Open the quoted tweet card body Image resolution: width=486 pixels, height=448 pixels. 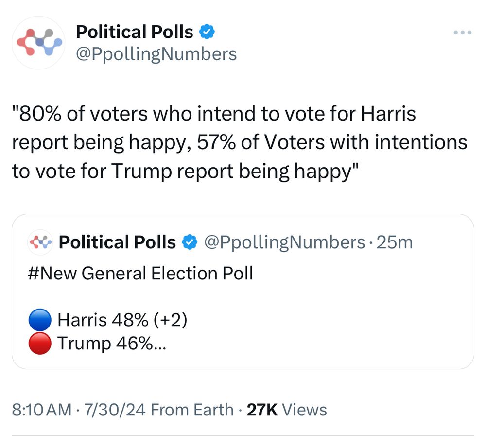243,292
